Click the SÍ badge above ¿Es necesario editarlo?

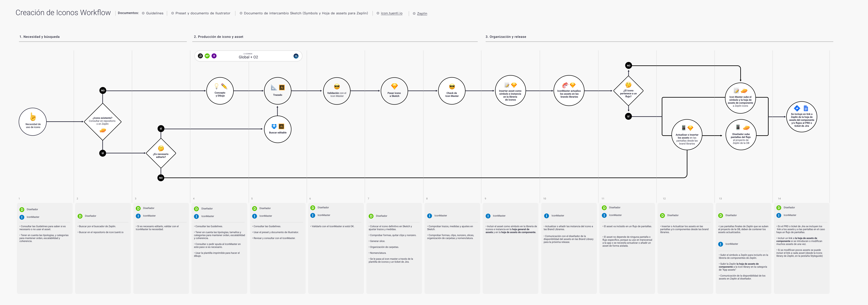click(161, 129)
